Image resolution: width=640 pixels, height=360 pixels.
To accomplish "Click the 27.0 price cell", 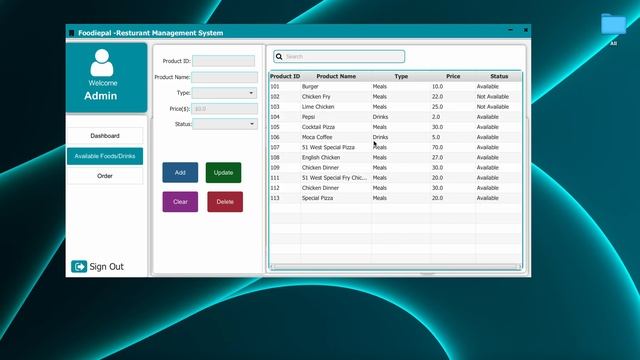I will [453, 158].
